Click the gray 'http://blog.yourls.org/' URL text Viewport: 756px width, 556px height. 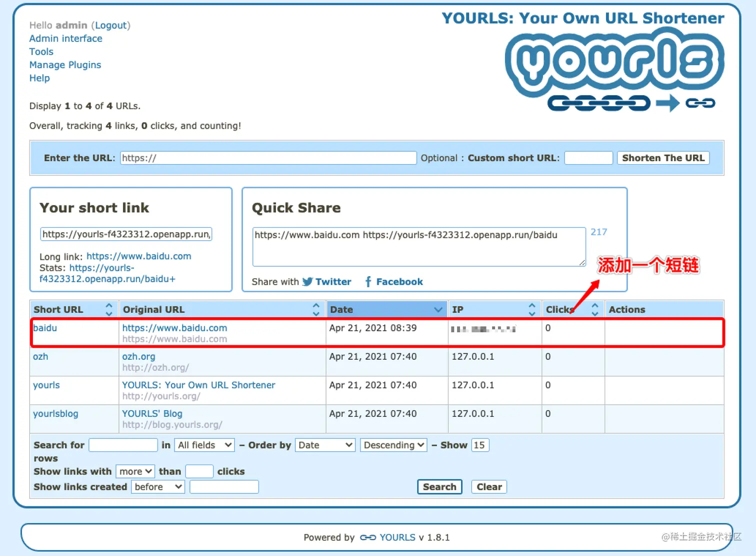[x=172, y=425]
